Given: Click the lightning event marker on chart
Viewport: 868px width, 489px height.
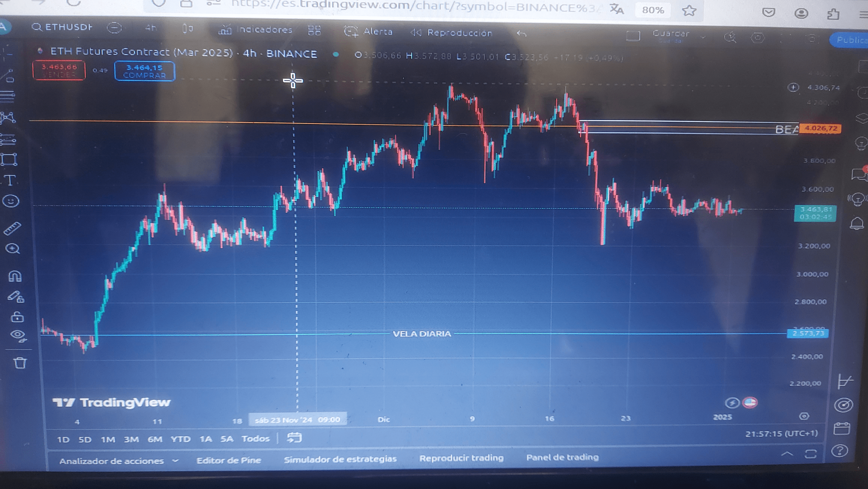Looking at the screenshot, I should (x=732, y=403).
